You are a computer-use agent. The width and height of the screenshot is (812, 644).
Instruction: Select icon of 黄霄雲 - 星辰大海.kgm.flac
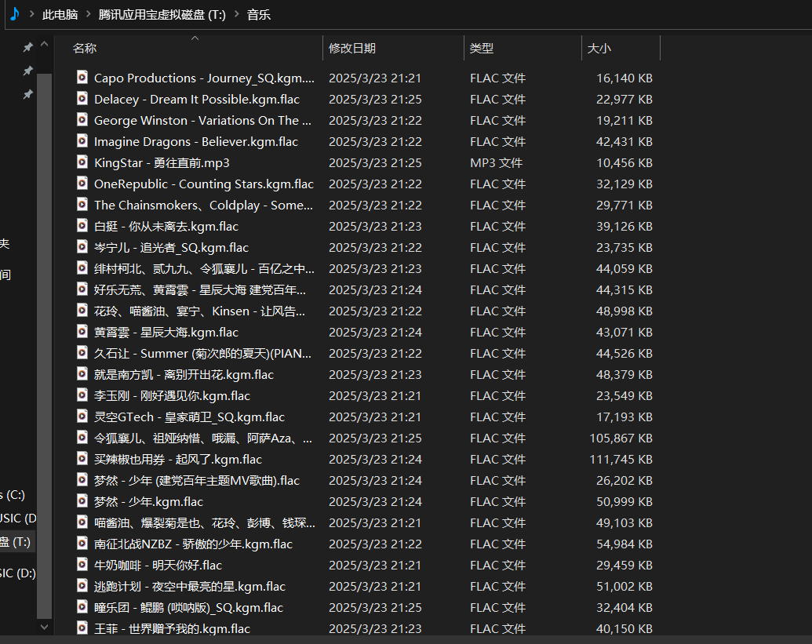[82, 332]
